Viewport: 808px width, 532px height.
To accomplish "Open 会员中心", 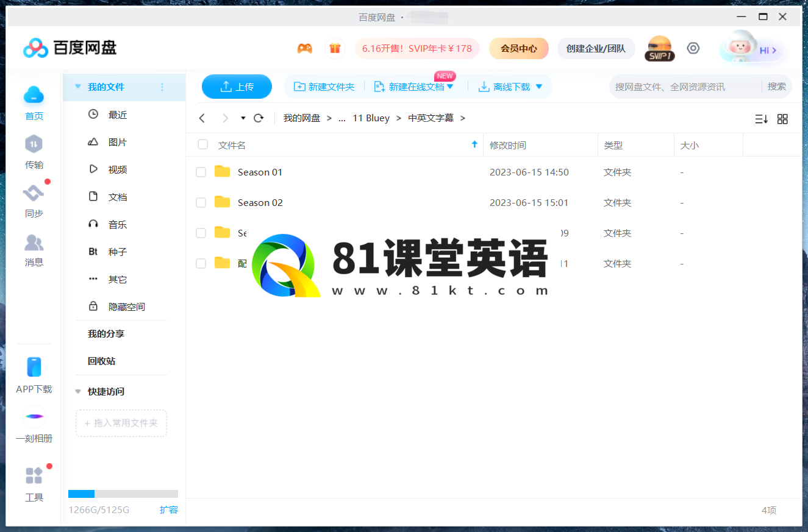I will (x=519, y=48).
